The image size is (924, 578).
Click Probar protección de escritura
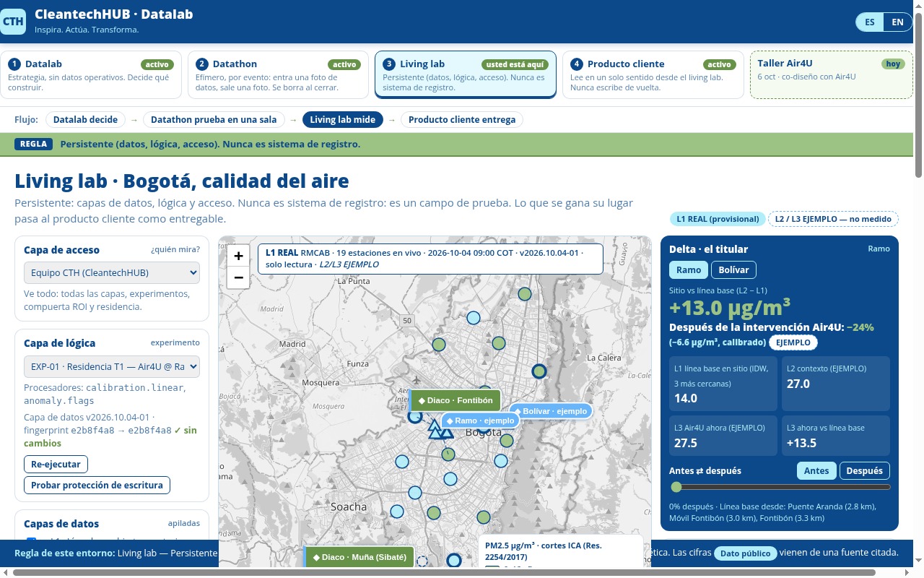[x=97, y=486]
